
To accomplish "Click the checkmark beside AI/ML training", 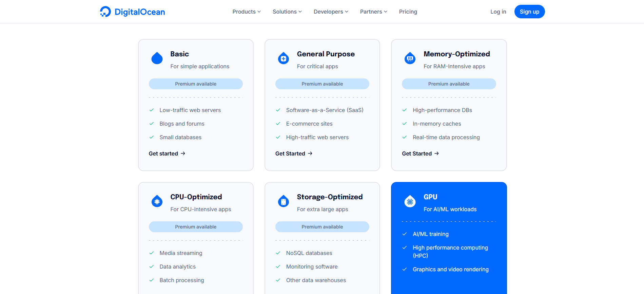I will (405, 234).
